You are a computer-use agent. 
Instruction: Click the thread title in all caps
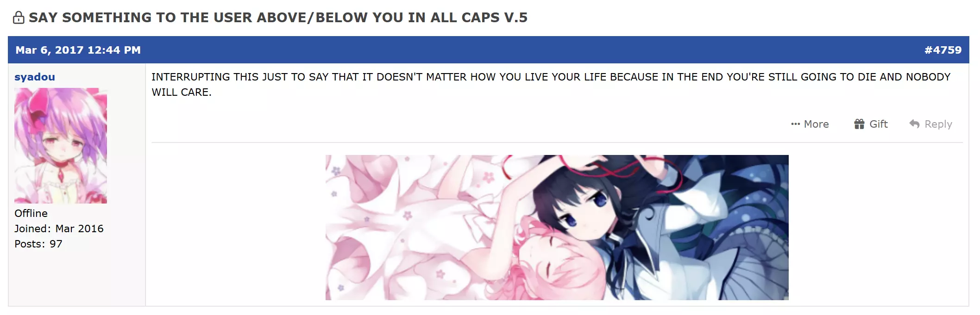click(x=278, y=18)
